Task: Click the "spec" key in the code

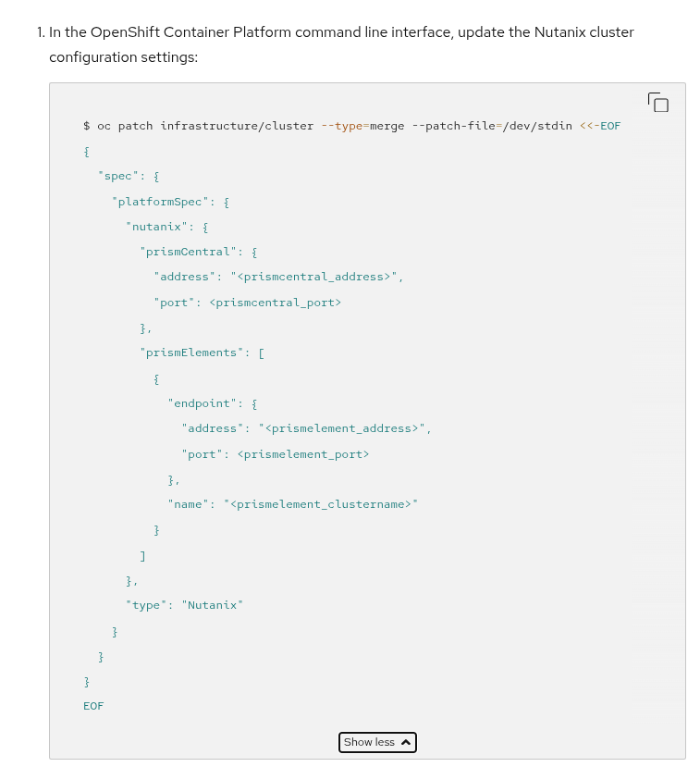Action: click(117, 176)
